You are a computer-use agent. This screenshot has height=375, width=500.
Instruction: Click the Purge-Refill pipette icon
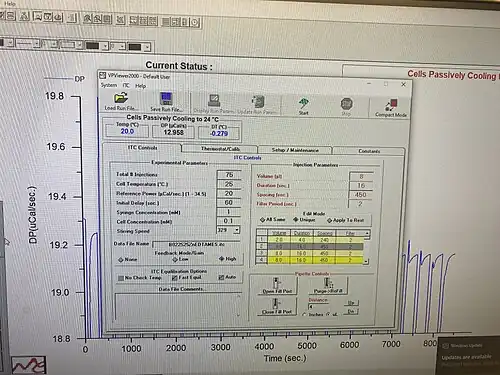pos(328,286)
